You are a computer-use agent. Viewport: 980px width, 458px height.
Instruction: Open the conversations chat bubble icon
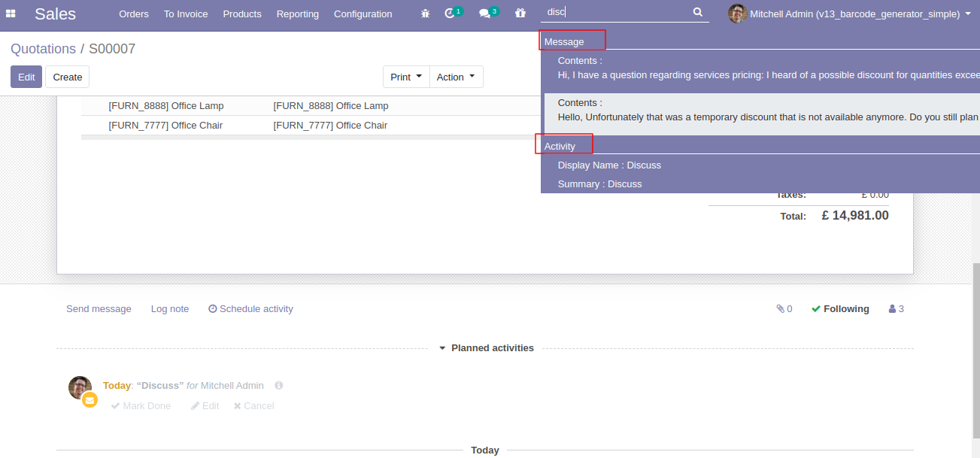tap(485, 14)
